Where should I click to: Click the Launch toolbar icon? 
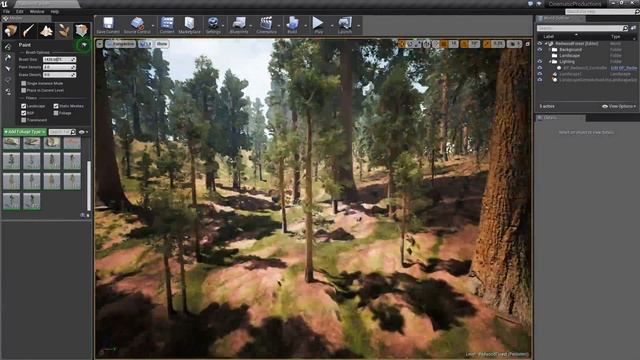(x=345, y=25)
